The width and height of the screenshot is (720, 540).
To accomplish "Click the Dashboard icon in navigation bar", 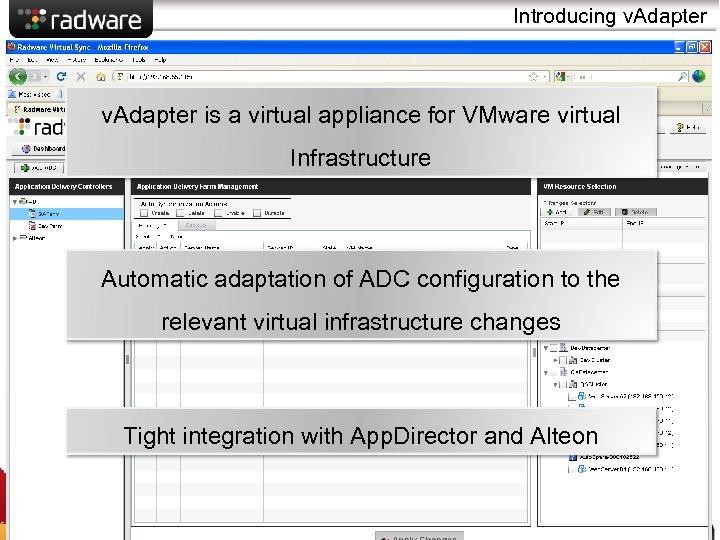I will coord(26,148).
